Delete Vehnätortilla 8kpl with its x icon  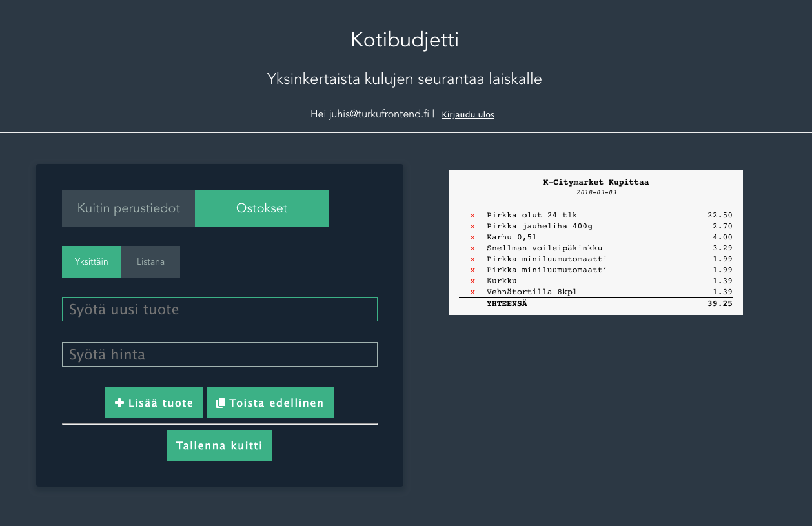pyautogui.click(x=472, y=292)
